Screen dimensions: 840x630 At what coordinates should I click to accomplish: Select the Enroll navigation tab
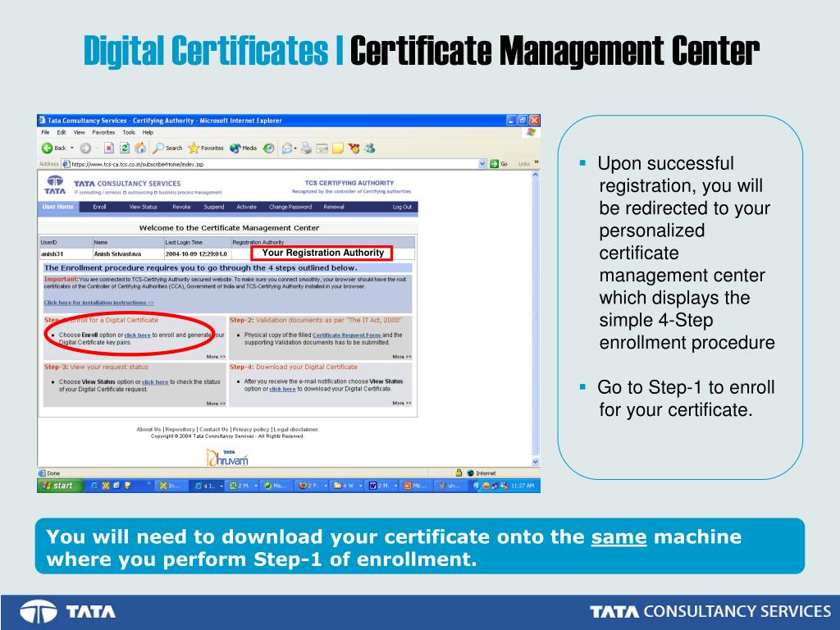[99, 207]
